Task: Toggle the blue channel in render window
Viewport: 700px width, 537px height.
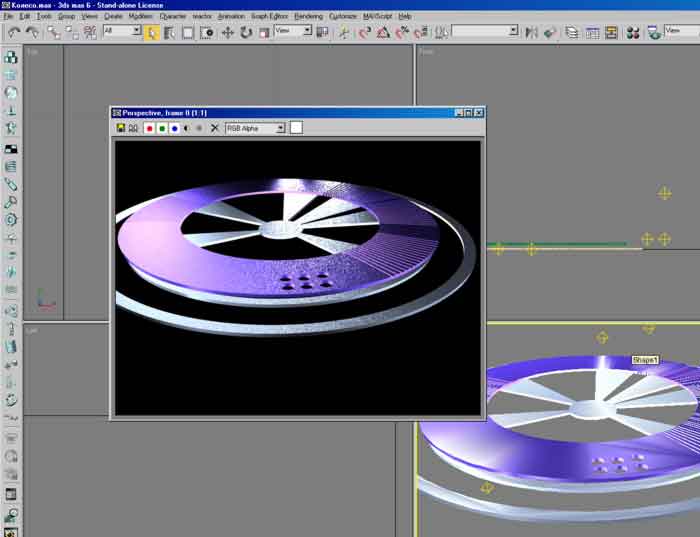Action: click(175, 129)
